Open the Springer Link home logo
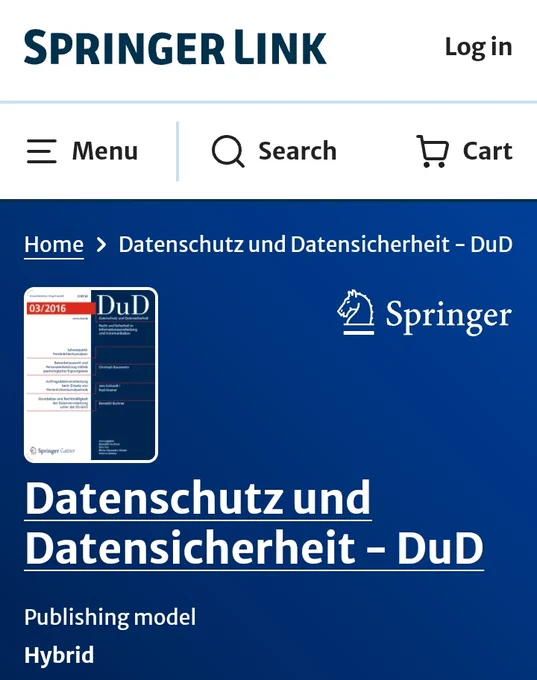Image resolution: width=537 pixels, height=680 pixels. coord(175,47)
